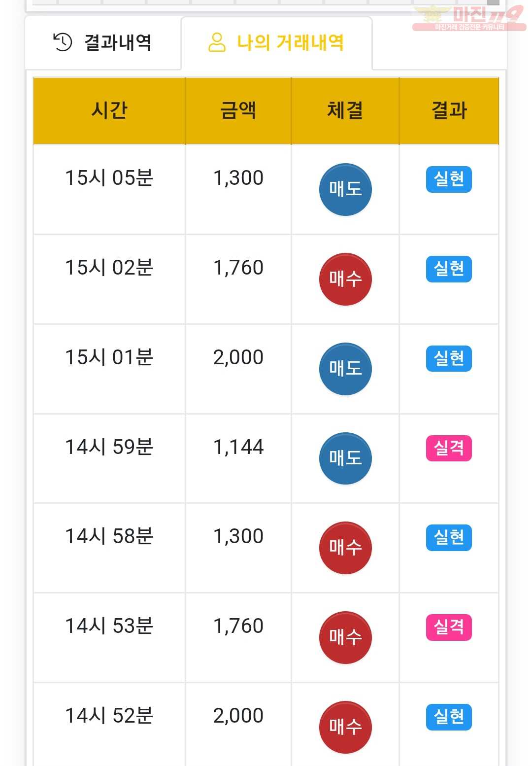Click the 시간 column header

pyautogui.click(x=109, y=110)
